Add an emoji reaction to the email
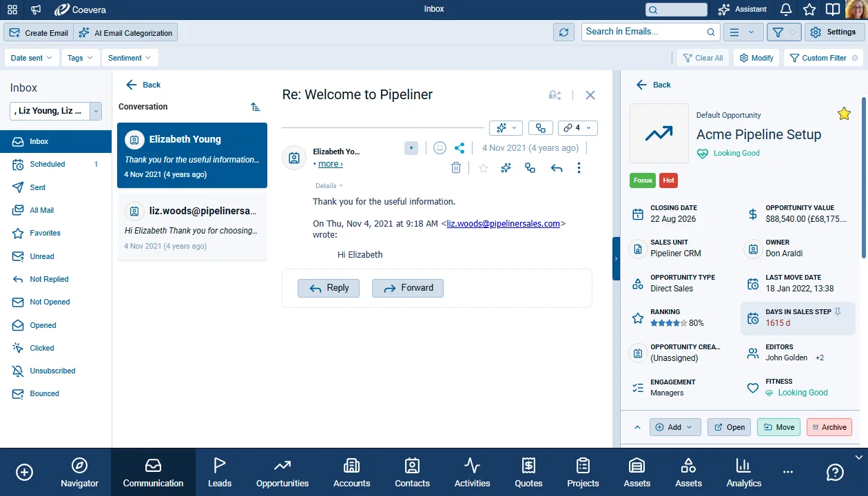Screen dimensions: 868x496 tap(440, 147)
